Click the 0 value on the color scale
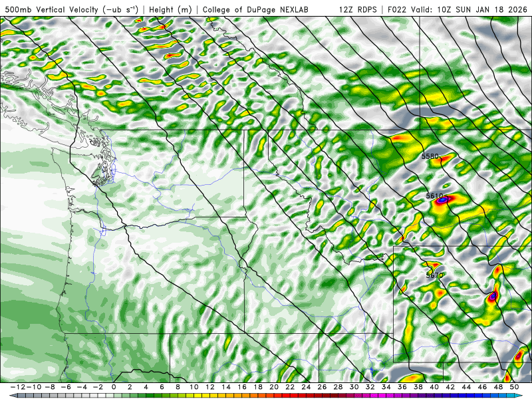This screenshot has height=399, width=532. (x=114, y=387)
